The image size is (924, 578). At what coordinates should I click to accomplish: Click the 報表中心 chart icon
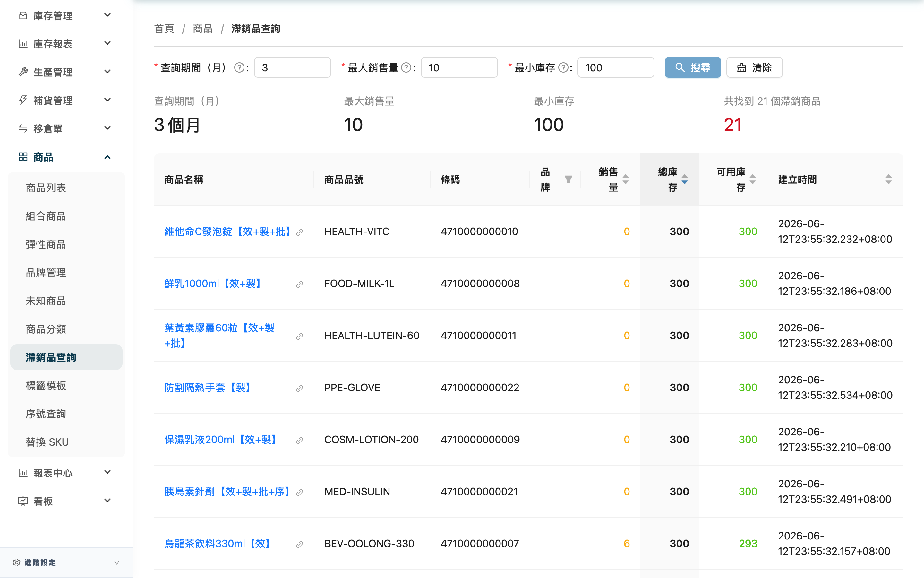[x=23, y=473]
